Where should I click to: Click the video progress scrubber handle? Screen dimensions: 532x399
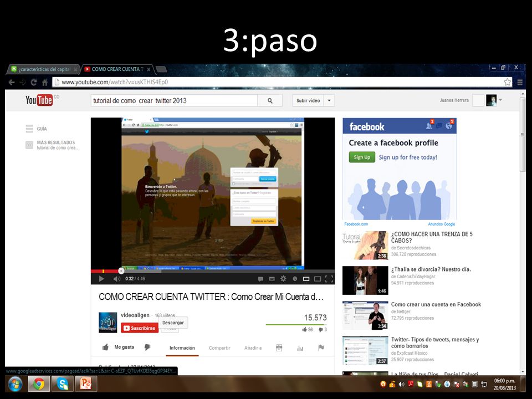pyautogui.click(x=121, y=271)
